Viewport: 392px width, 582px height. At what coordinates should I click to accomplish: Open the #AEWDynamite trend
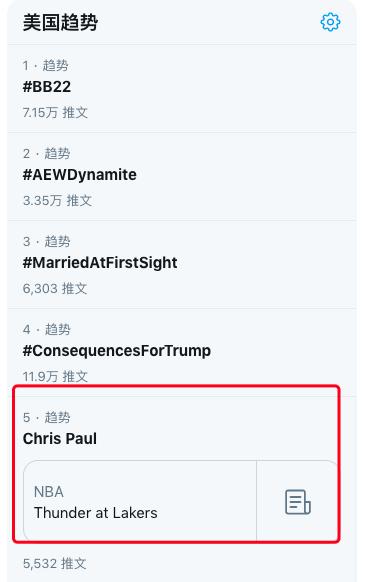coord(80,175)
